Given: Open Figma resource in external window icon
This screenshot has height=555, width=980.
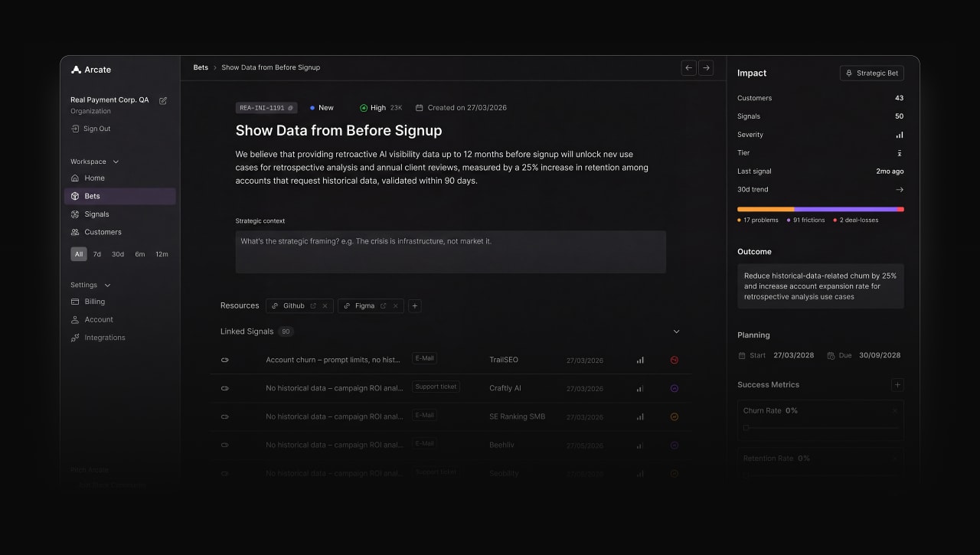Looking at the screenshot, I should (384, 305).
